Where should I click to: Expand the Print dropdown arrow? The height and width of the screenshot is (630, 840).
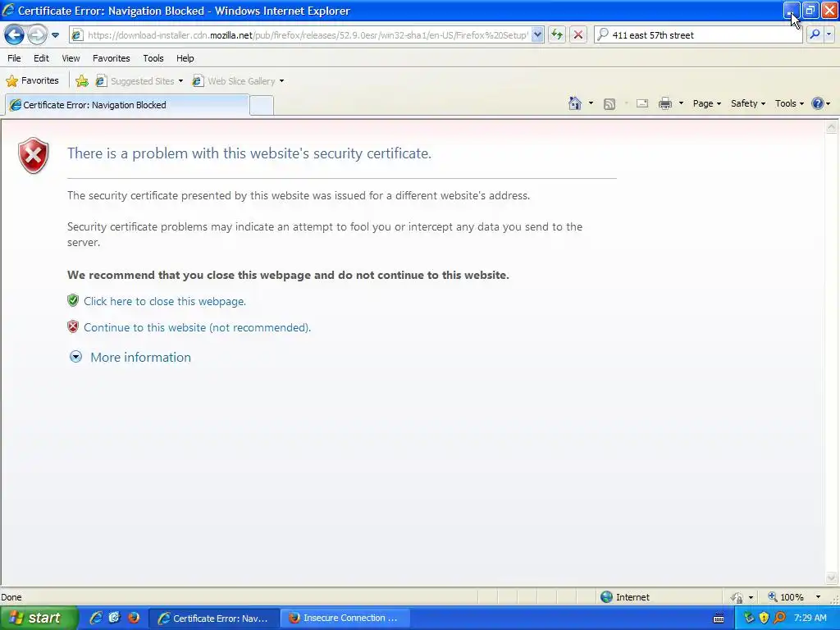pos(681,103)
